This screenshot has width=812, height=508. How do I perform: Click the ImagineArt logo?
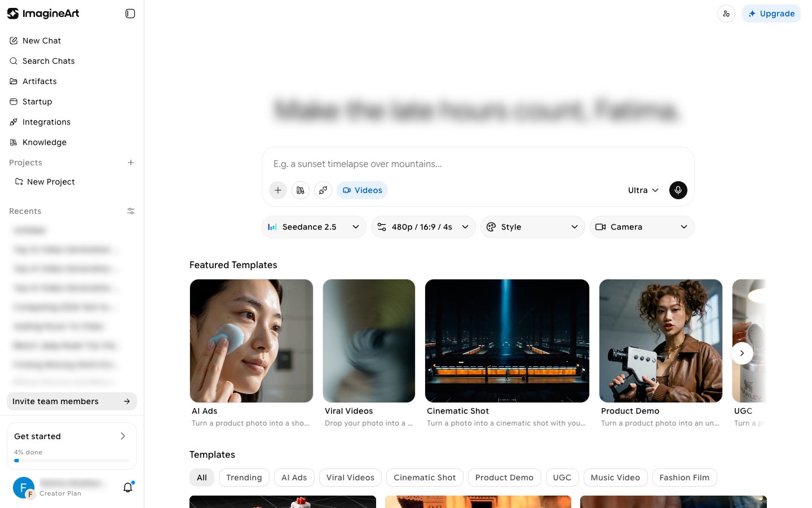tap(43, 14)
